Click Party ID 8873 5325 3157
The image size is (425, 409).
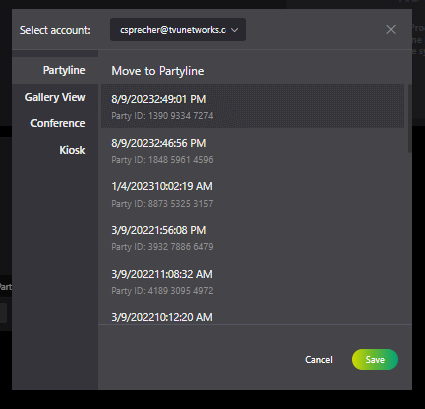click(162, 203)
